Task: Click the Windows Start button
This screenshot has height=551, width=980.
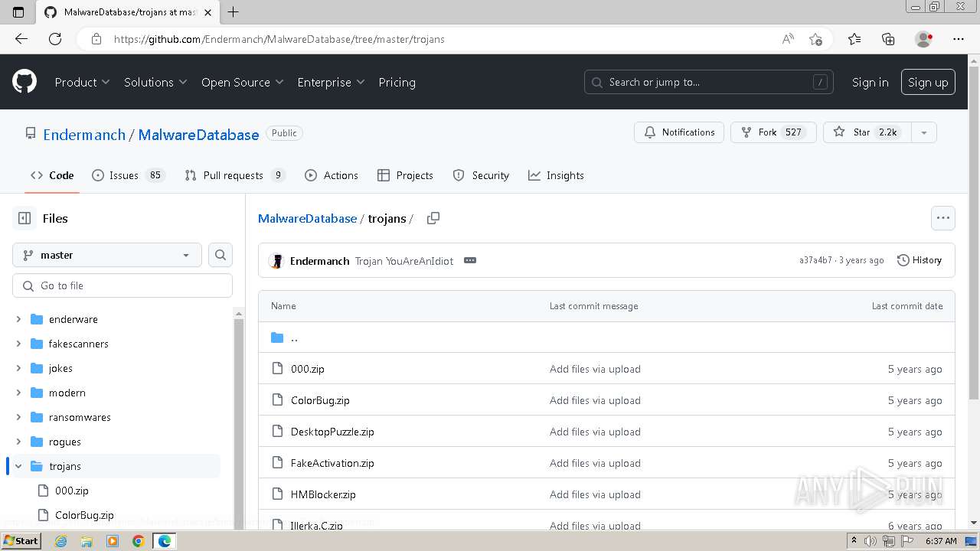Action: pyautogui.click(x=21, y=541)
